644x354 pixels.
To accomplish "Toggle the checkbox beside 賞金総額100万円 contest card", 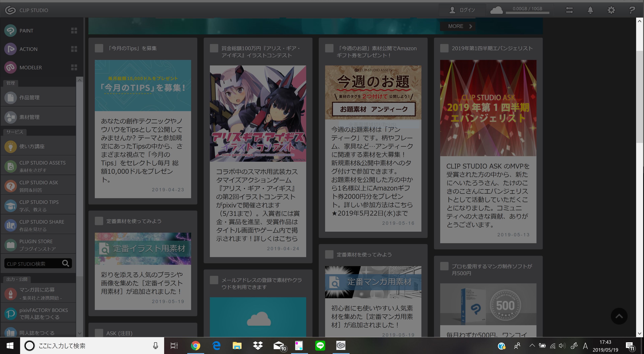I will [x=214, y=48].
